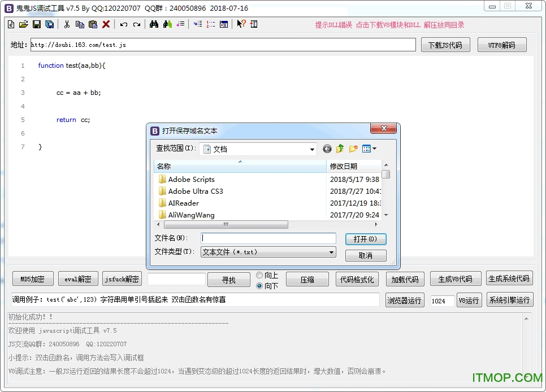
Task: Click the last toolbar icon with red arrow
Action: (254, 24)
